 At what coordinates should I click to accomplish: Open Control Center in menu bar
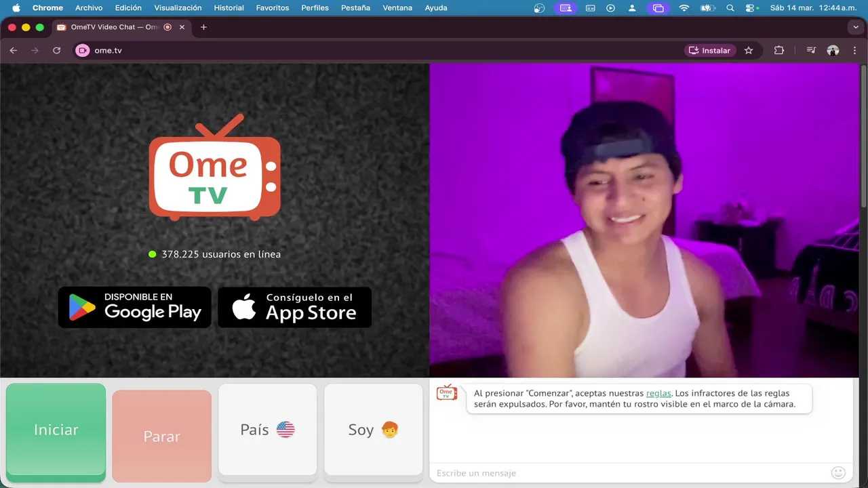pos(750,8)
